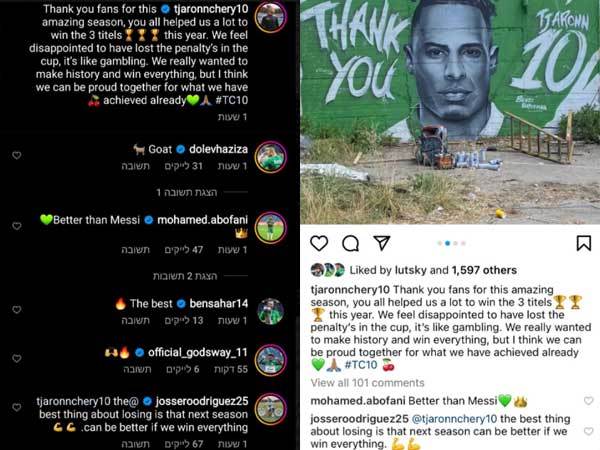Like josseroodriguez25 comment in dark panel
Viewport: 600px width, 450px height.
click(x=16, y=407)
